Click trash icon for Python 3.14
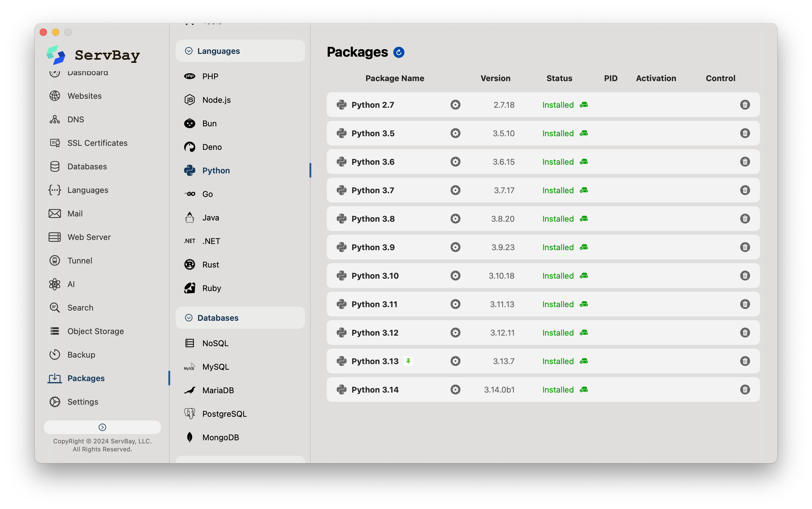Image resolution: width=812 pixels, height=509 pixels. pos(745,389)
